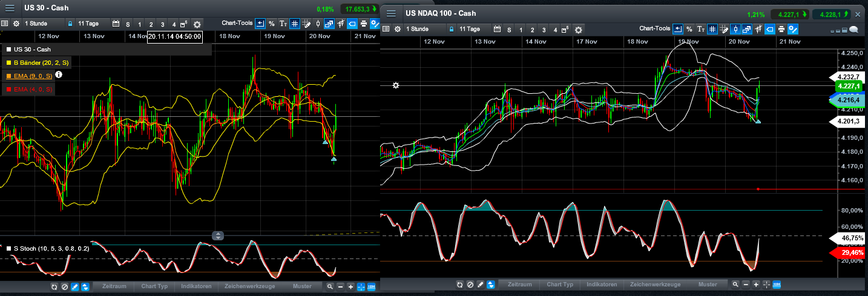Click eraser icon in NDAQ 100 bottom toolbar
Screen dimensions: 868x296
(x=480, y=284)
